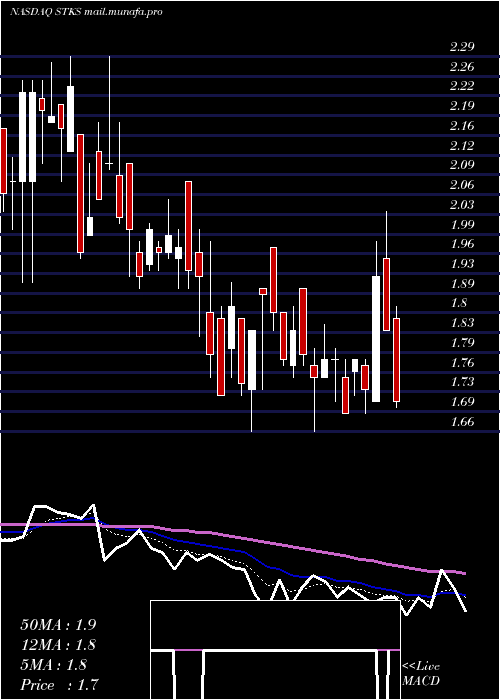The width and height of the screenshot is (500, 700).
Task: Click the 1.69 price axis label
Action: (462, 402)
